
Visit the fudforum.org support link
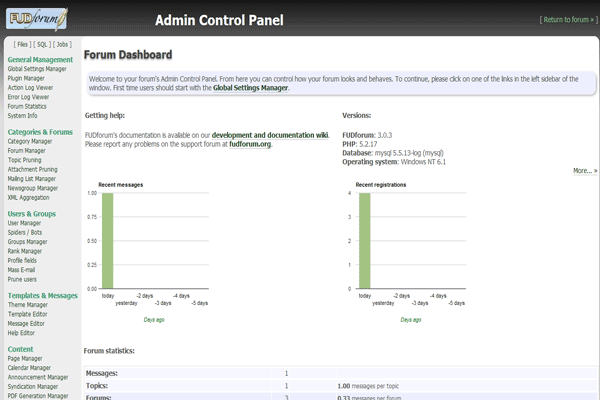click(x=250, y=144)
